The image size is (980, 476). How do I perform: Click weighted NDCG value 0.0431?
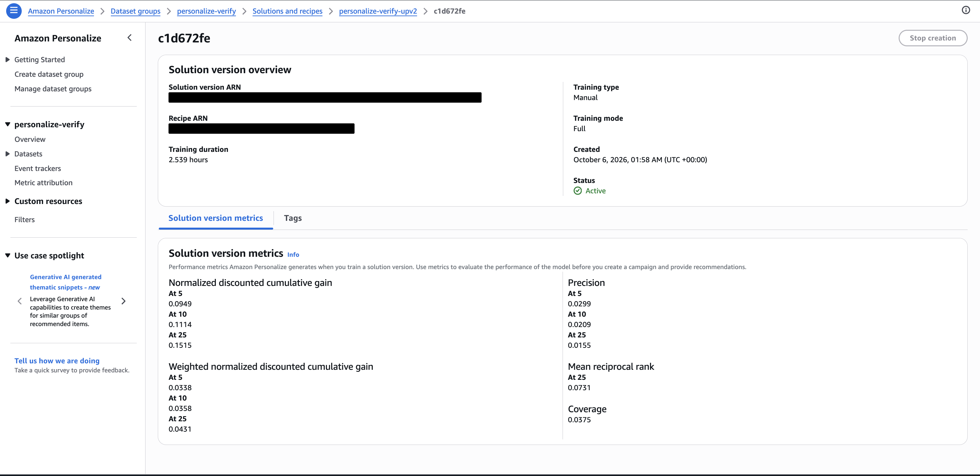coord(180,429)
